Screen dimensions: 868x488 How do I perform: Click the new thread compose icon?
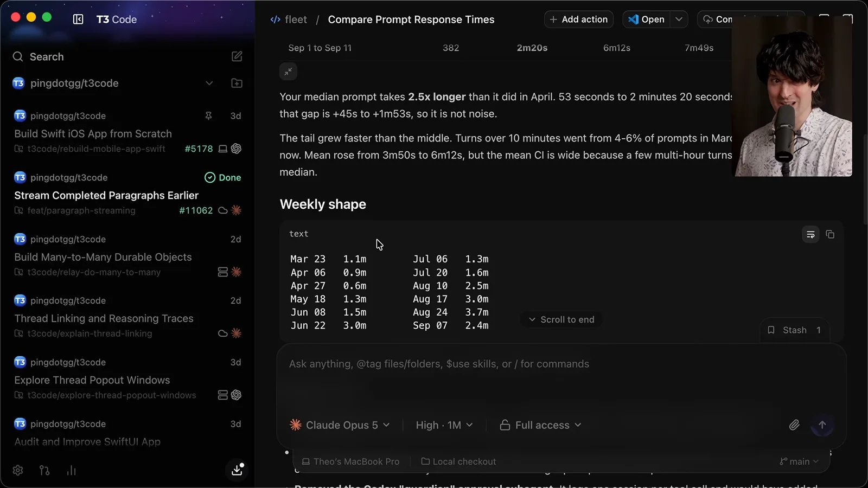[237, 56]
